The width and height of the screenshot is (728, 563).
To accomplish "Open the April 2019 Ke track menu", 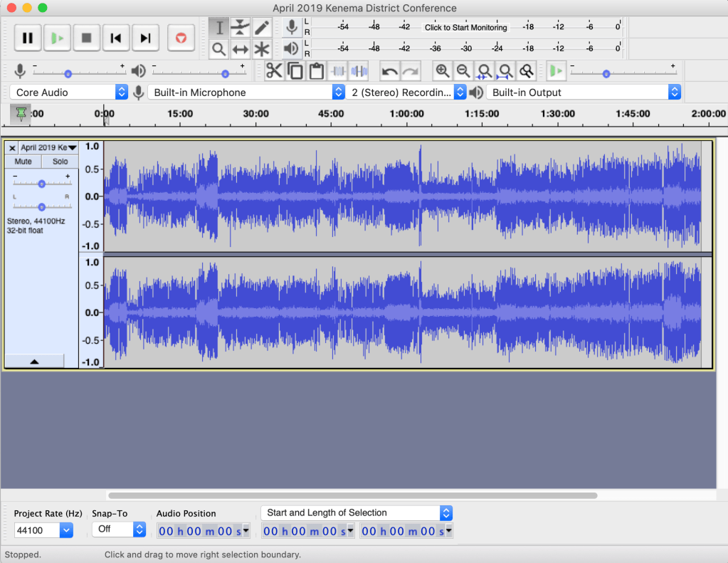I will (48, 147).
